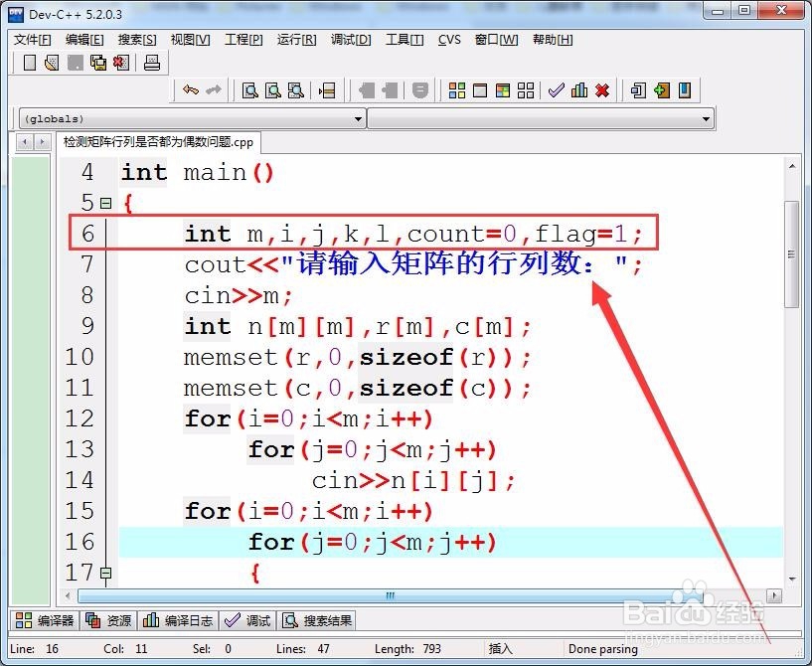This screenshot has height=666, width=812.
Task: Open the 文件[F] menu
Action: point(32,40)
